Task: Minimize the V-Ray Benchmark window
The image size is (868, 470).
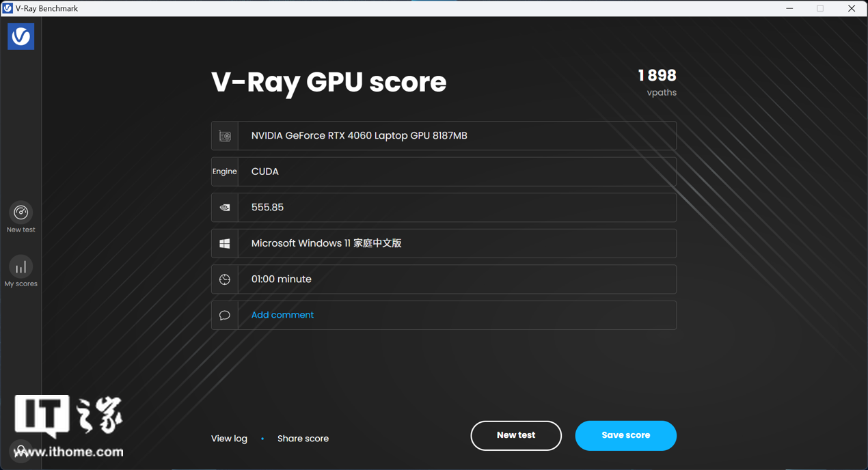Action: (x=789, y=8)
